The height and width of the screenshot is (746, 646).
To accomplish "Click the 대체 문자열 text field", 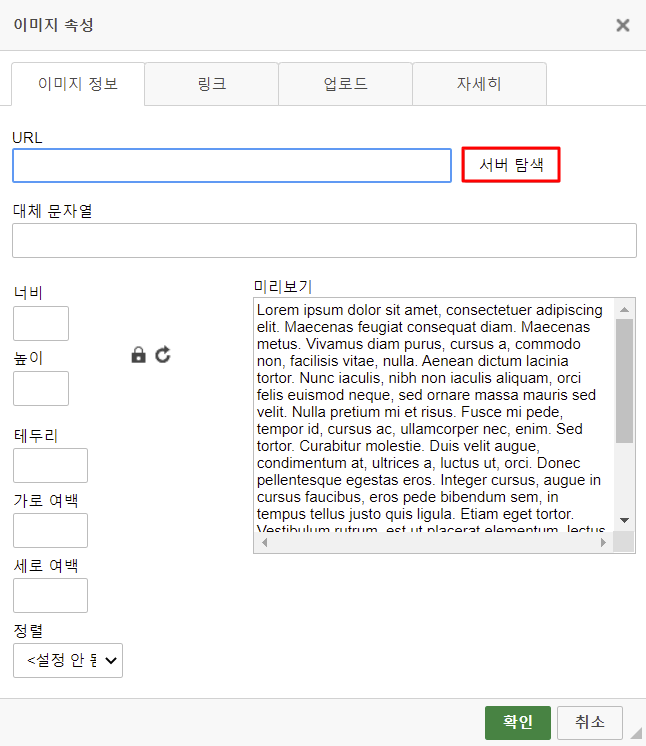I will 324,241.
